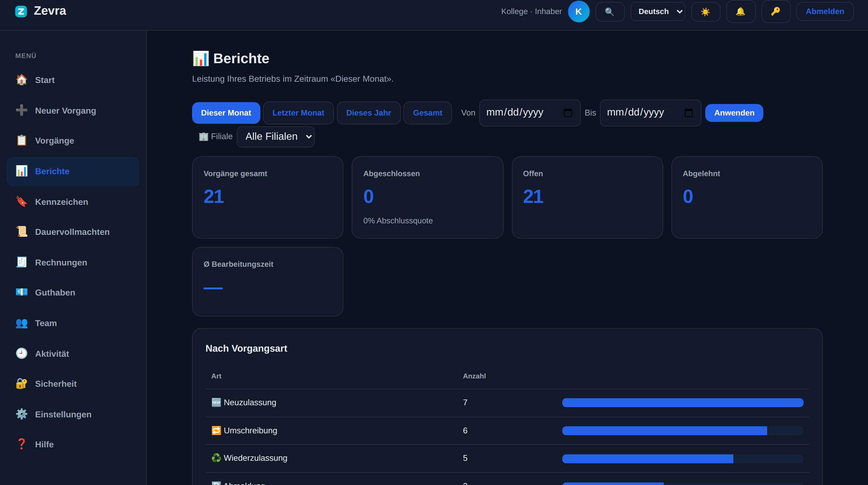
Task: Open Rechnungen menu item
Action: [x=73, y=263]
